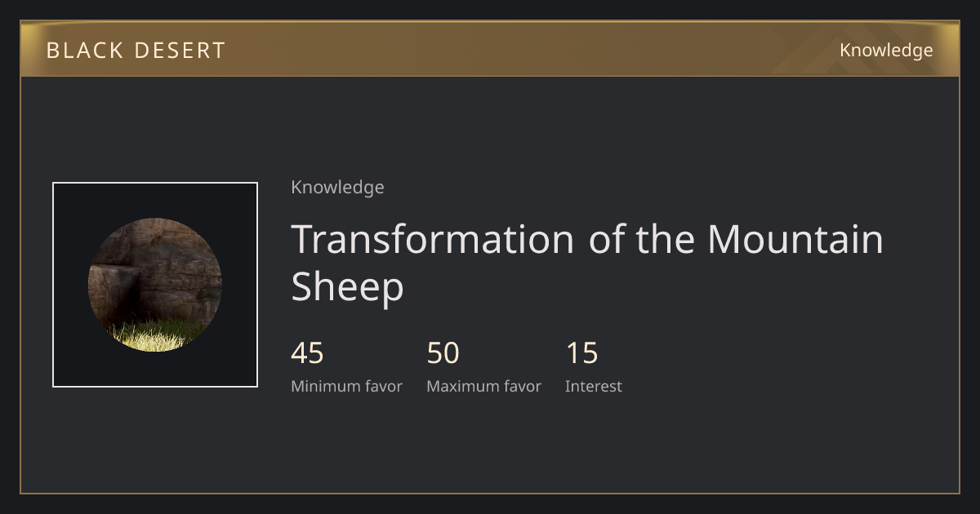
Task: Select the Transformation of the Mountain Sheep title
Action: tap(587, 263)
